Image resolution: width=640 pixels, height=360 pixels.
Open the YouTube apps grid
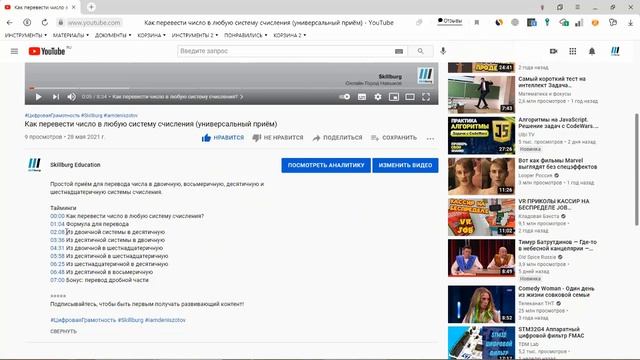pyautogui.click(x=573, y=51)
